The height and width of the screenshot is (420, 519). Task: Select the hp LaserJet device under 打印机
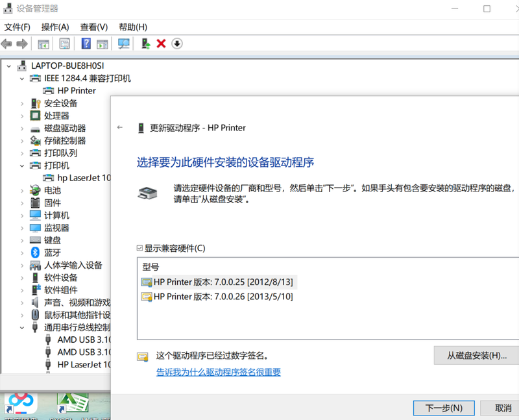coord(84,178)
